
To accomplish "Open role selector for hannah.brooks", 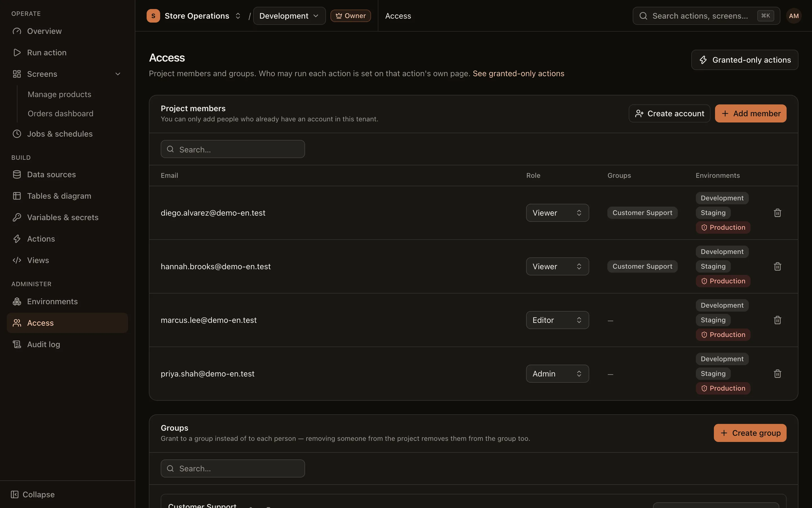I will (557, 266).
